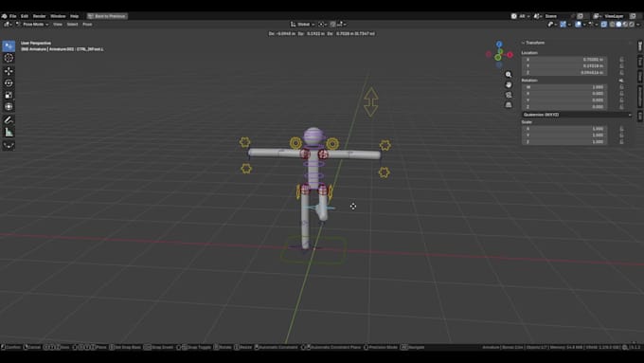Toggle 4L rotation lock icon
The width and height of the screenshot is (644, 363).
pyautogui.click(x=621, y=81)
